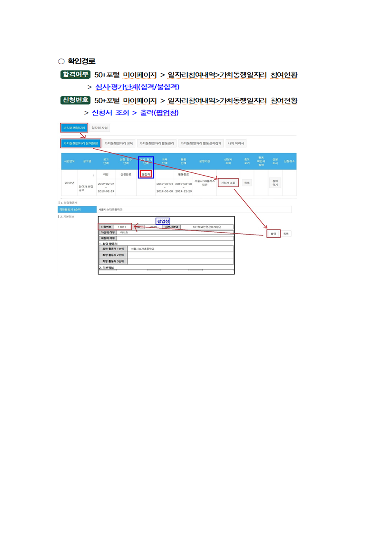
Task: Click the 2019-02-07 ~ 2019-02-19 date cell
Action: pyautogui.click(x=106, y=188)
